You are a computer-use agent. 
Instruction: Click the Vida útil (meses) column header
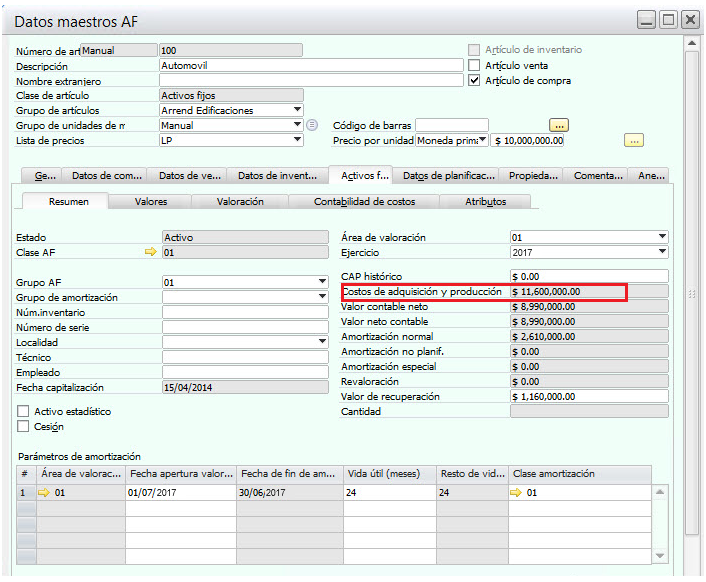tap(389, 474)
